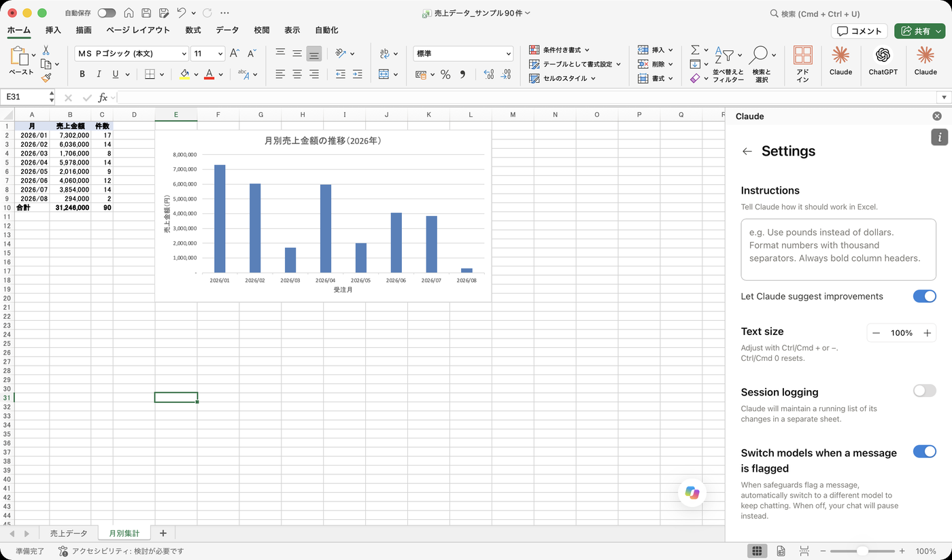
Task: Open the font name dropdown
Action: pos(184,54)
